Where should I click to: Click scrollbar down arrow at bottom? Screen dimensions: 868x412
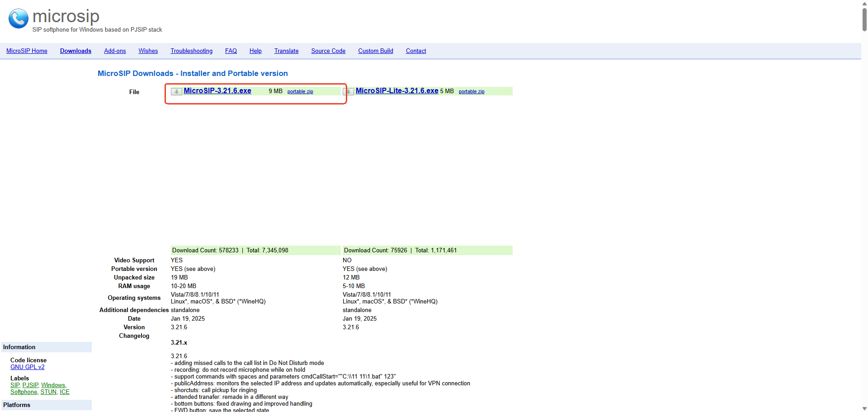coord(864,408)
